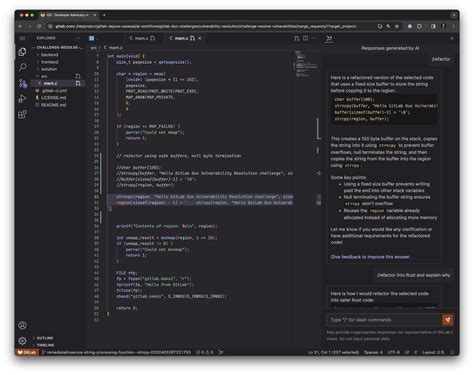Image resolution: width=474 pixels, height=375 pixels.
Task: Click the browser address bar
Action: [x=206, y=26]
